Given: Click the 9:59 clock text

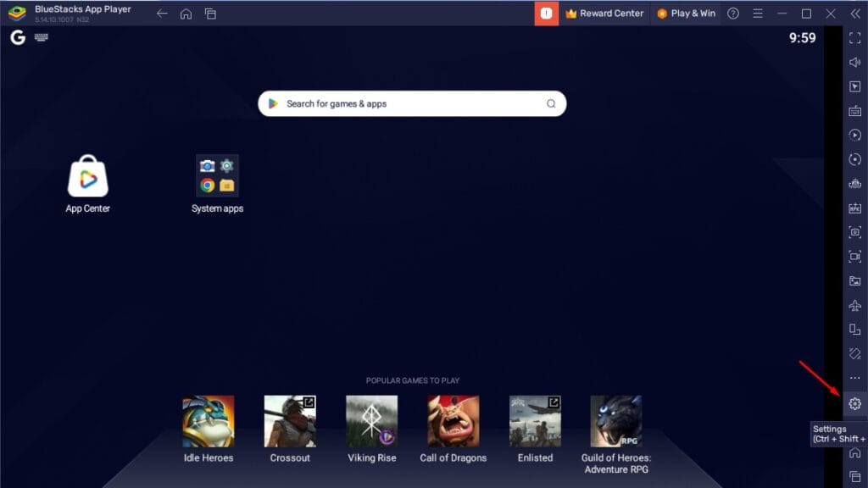Looking at the screenshot, I should pos(802,38).
